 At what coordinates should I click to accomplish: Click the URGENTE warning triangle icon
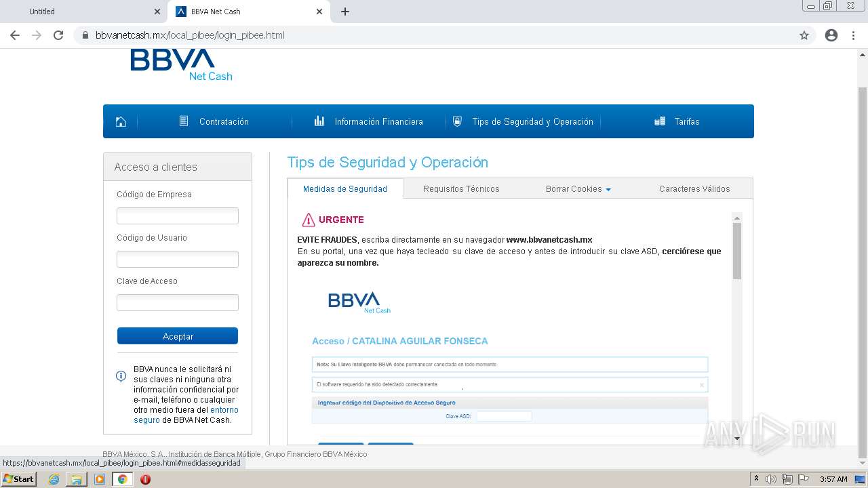(x=309, y=220)
